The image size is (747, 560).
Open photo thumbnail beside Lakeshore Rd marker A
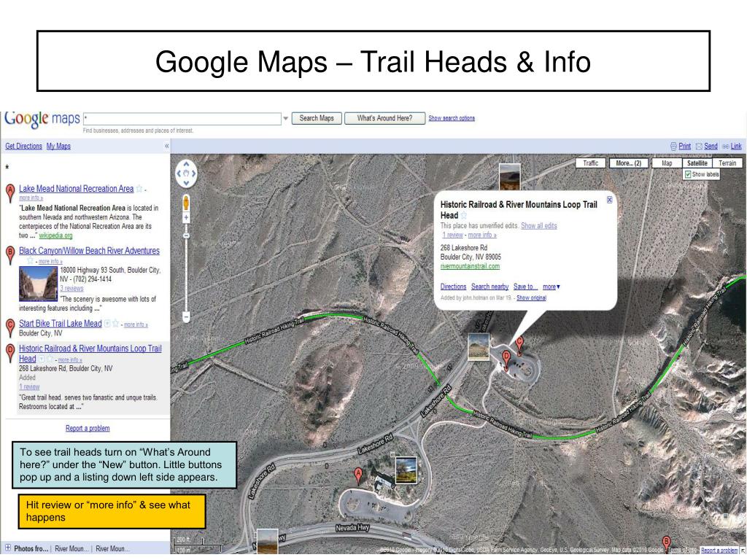tap(406, 470)
